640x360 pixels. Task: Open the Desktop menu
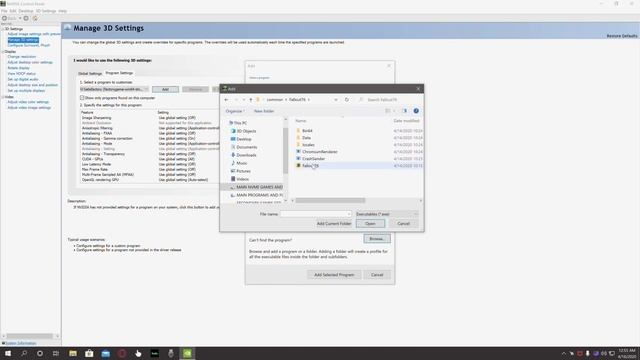(x=26, y=11)
